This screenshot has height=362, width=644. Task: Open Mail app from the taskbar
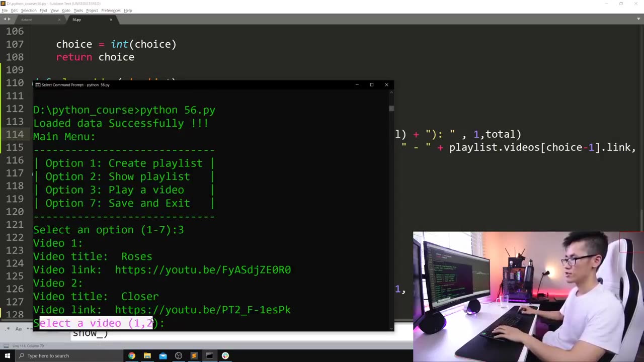(163, 355)
